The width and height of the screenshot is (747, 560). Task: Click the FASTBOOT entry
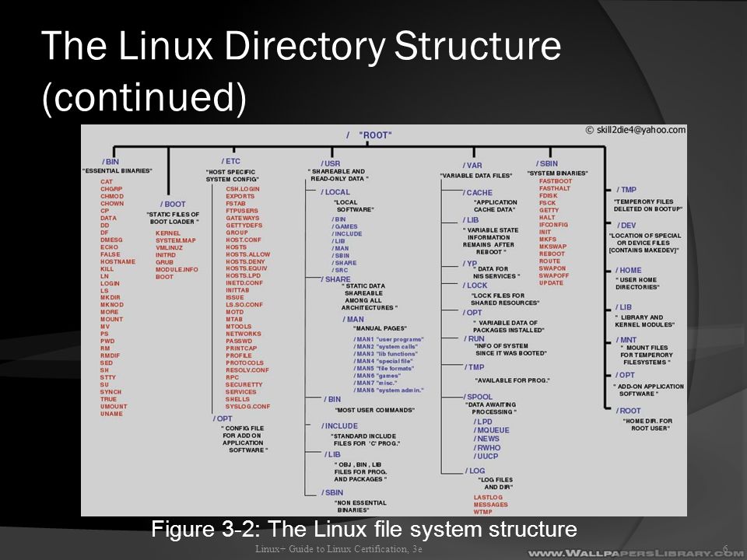[x=556, y=181]
